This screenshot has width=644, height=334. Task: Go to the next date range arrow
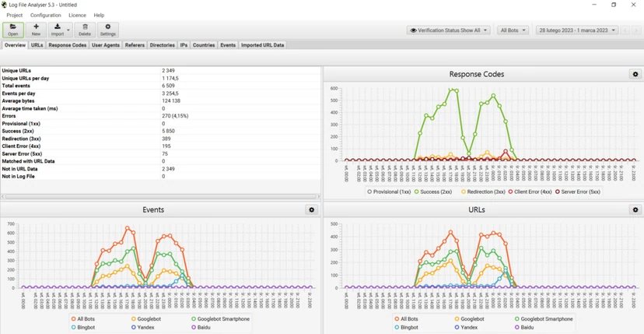point(636,30)
